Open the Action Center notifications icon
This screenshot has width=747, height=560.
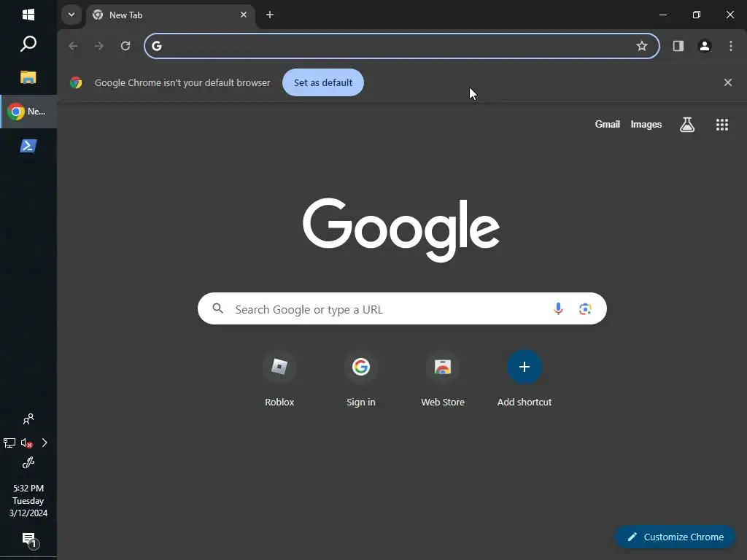[x=29, y=540]
